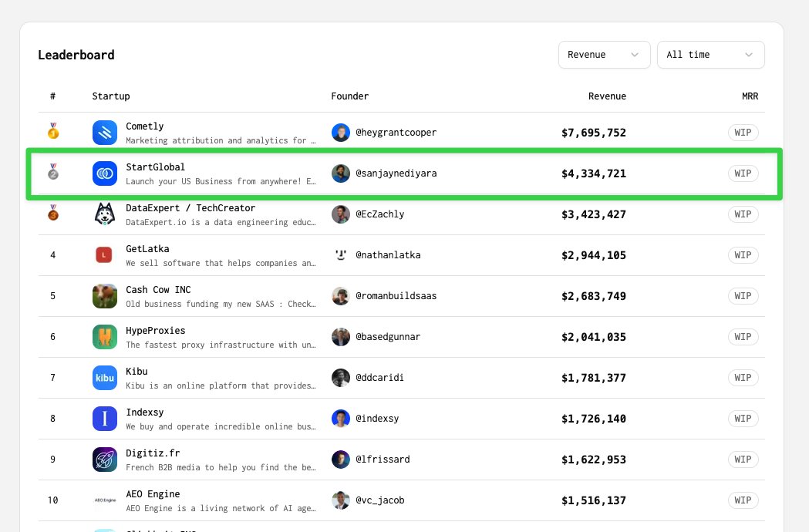
Task: Click the Cometly logo icon
Action: coord(105,133)
